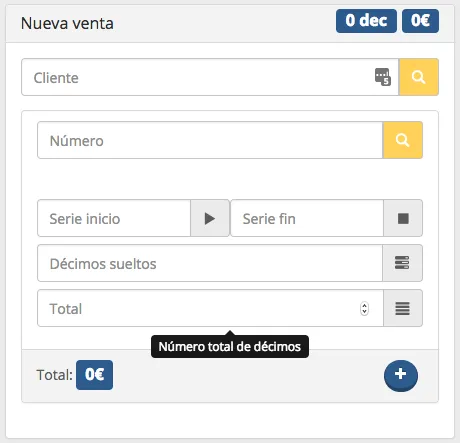Select the Décimos sueltos input
The width and height of the screenshot is (460, 443).
pyautogui.click(x=210, y=263)
